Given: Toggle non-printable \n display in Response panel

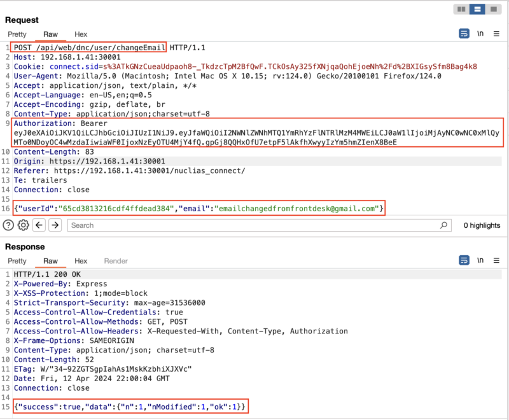Looking at the screenshot, I should pyautogui.click(x=482, y=261).
